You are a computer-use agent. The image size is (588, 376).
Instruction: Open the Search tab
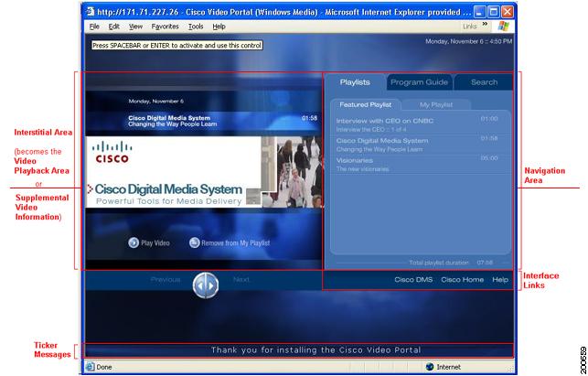click(x=484, y=82)
